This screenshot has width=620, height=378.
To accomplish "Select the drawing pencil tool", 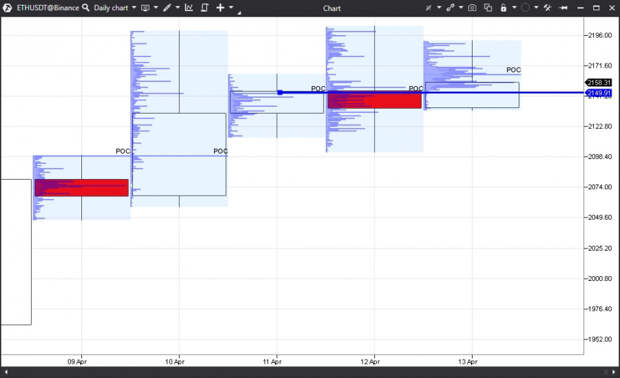I will 167,8.
